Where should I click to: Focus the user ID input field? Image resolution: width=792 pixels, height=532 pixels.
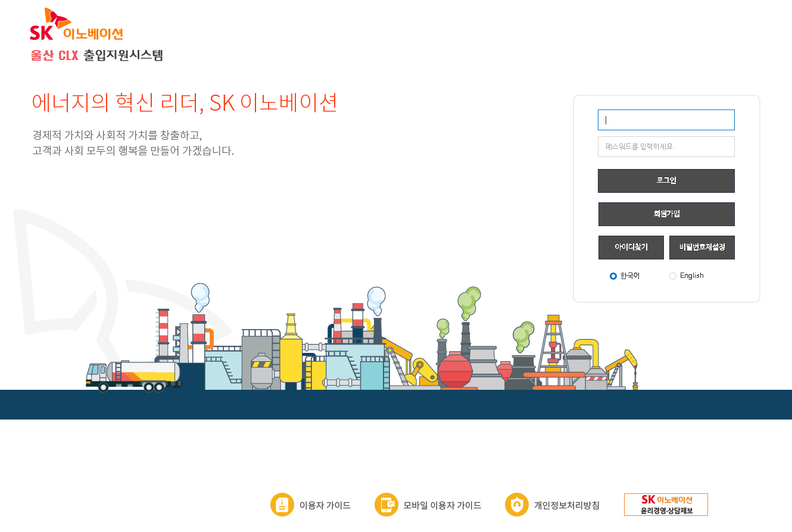(666, 120)
